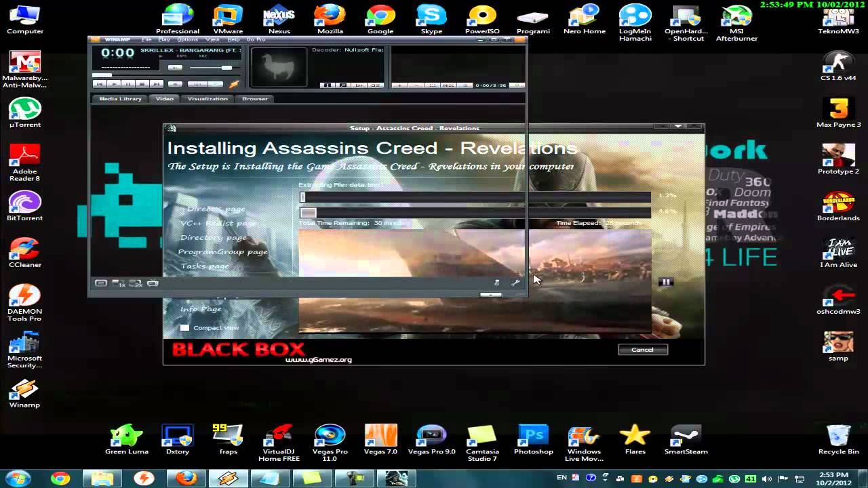Image resolution: width=868 pixels, height=488 pixels.
Task: Click the Windows Start button
Action: (18, 478)
